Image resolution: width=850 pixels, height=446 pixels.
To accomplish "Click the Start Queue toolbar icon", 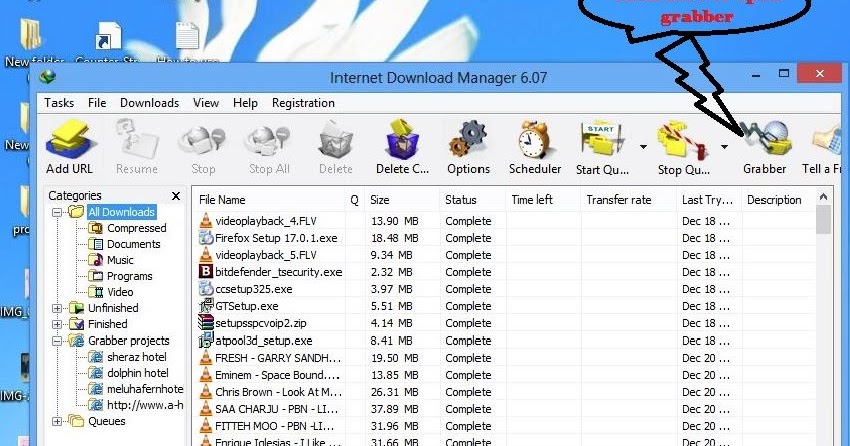I will click(x=602, y=141).
